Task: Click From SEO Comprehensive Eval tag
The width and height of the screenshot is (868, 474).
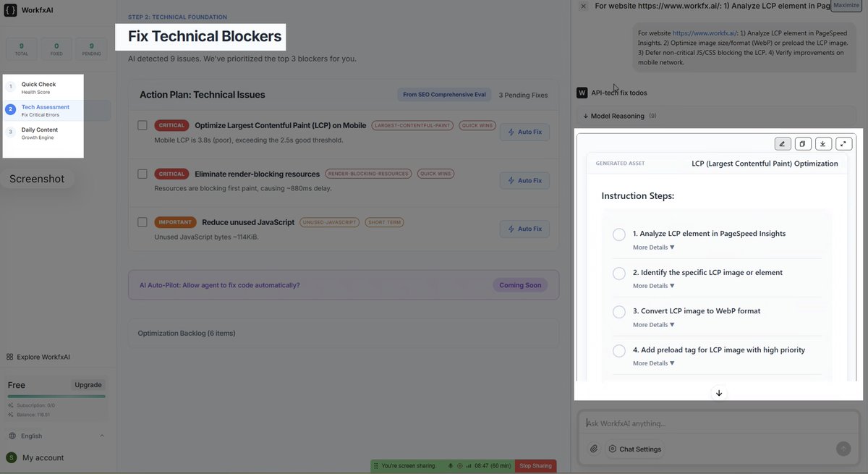Action: [444, 95]
